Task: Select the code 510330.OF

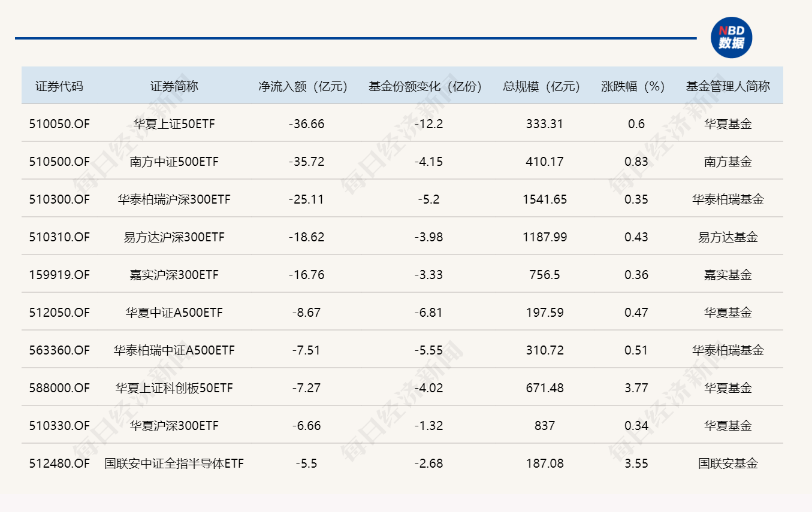Action: (59, 426)
